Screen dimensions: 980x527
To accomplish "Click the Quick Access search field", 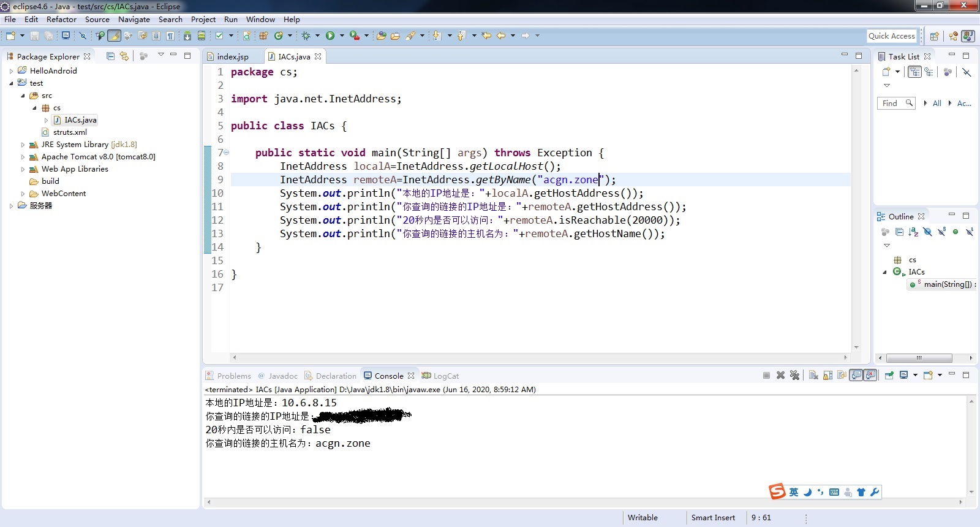I will (892, 36).
